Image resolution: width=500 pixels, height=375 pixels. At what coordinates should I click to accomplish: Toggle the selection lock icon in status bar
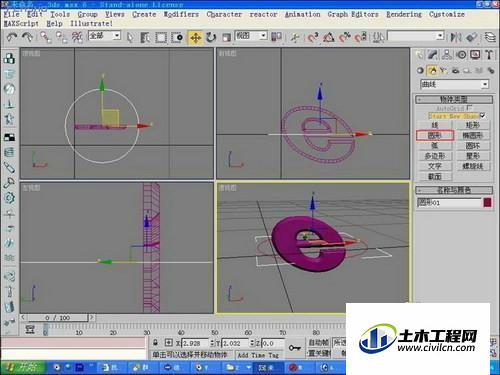click(155, 342)
